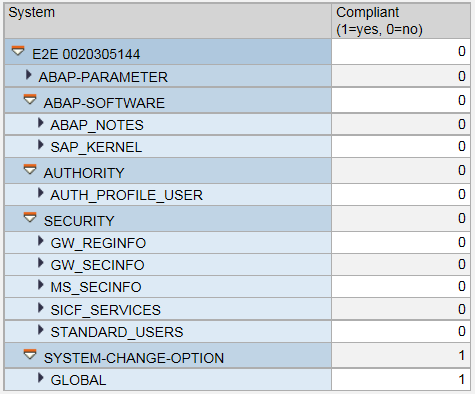Expand the MS_SECINFO arrow
475x394 pixels.
(x=41, y=285)
